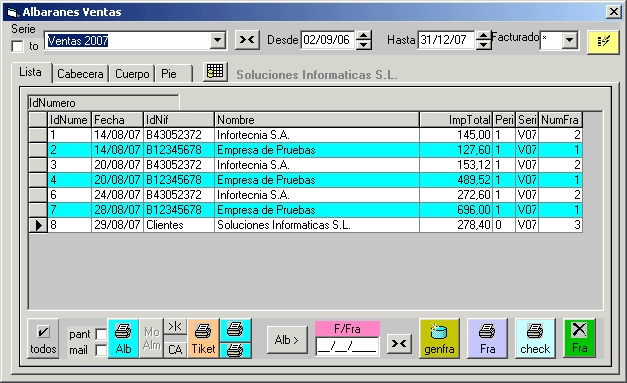Click the 272,60 total cell
The width and height of the screenshot is (627, 383).
[456, 195]
